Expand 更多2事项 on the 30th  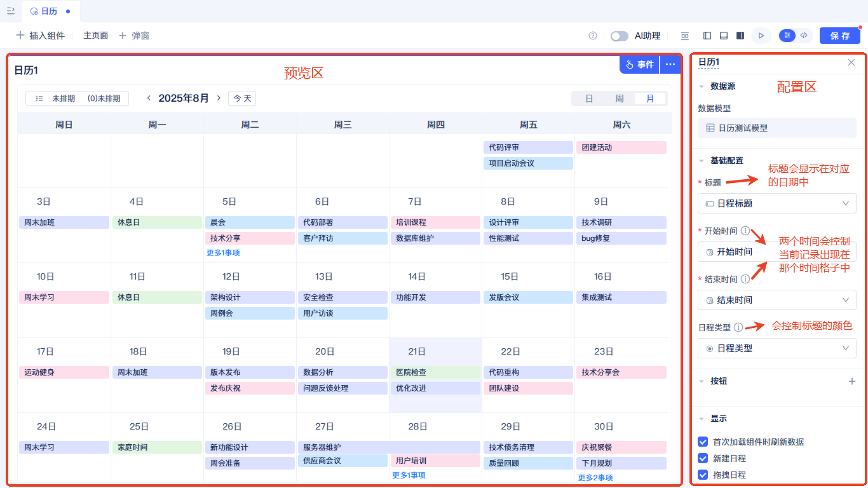595,478
